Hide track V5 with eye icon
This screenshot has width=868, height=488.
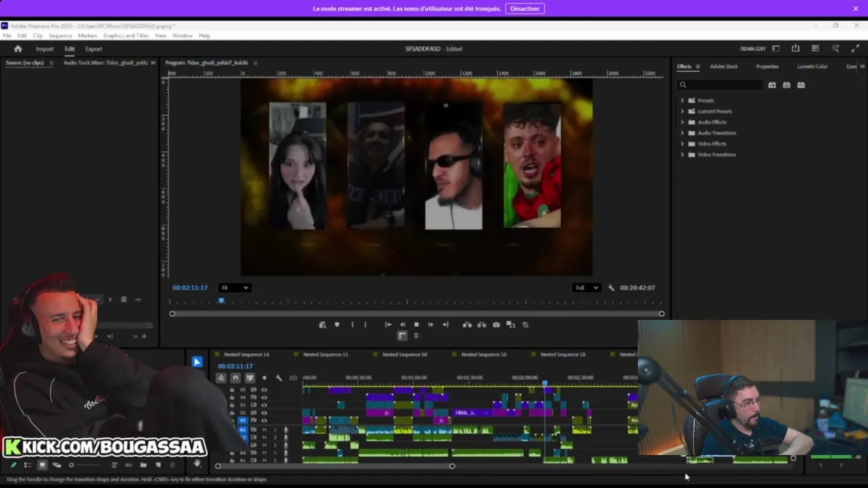tap(264, 390)
